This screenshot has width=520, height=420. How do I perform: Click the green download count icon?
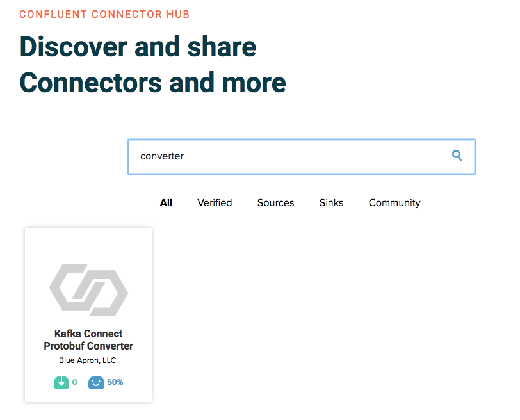tap(61, 382)
